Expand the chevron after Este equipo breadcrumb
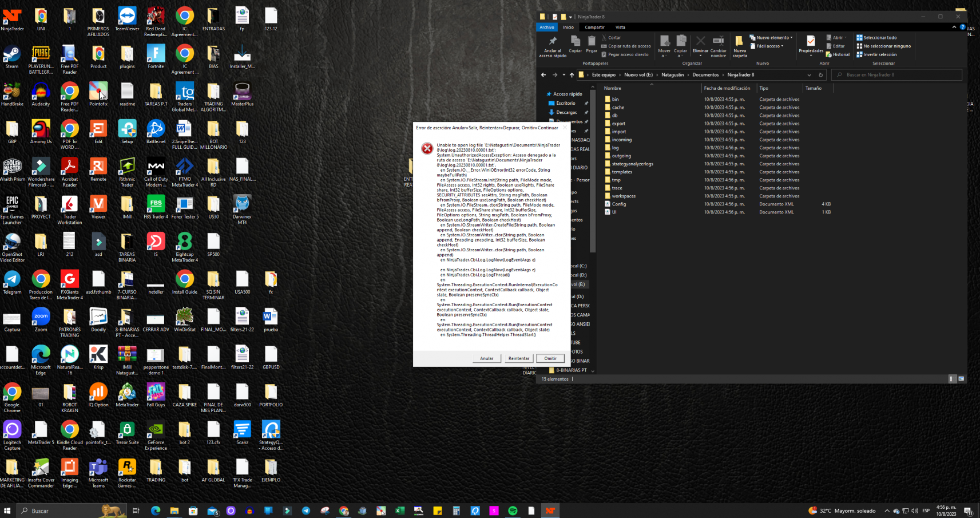Viewport: 980px width, 518px height. (620, 75)
